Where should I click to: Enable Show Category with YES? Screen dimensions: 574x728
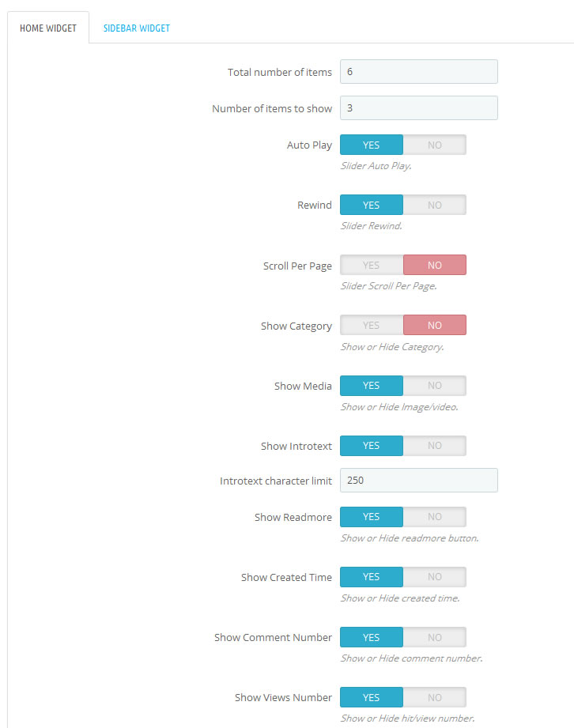pyautogui.click(x=371, y=325)
